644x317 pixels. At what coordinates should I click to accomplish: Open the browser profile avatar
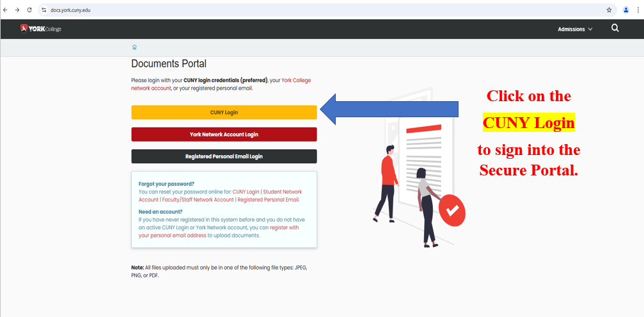[x=625, y=10]
